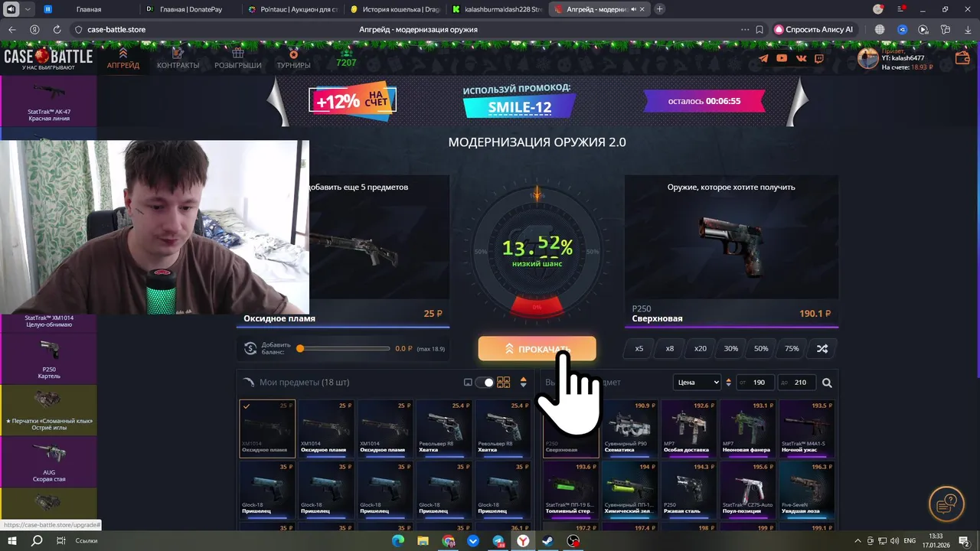
Task: Show hidden system tray icons chevron
Action: [x=857, y=540]
